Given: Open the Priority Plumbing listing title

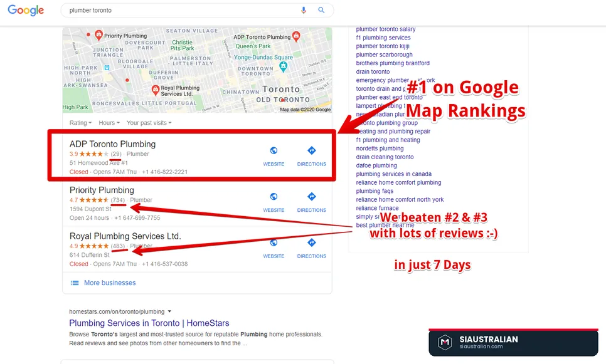Looking at the screenshot, I should 102,190.
